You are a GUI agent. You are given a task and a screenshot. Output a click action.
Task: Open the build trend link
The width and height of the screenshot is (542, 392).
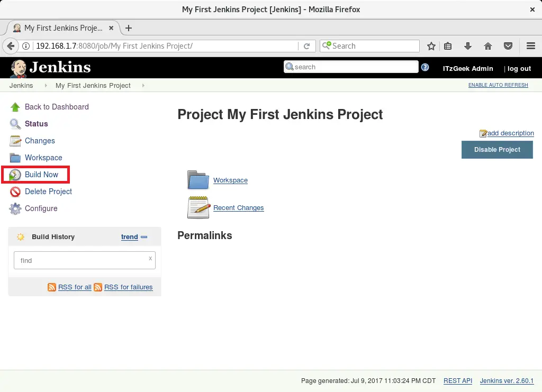(x=129, y=237)
